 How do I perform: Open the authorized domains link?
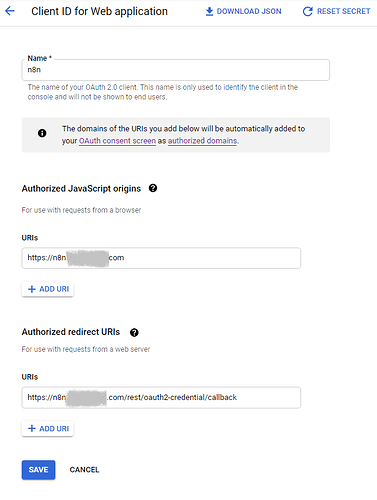click(x=202, y=141)
